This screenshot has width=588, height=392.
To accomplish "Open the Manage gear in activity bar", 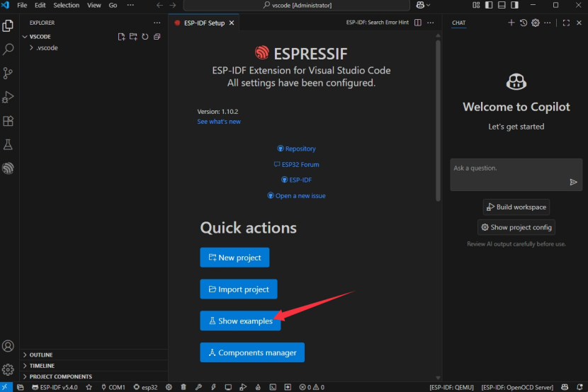I will [8, 369].
